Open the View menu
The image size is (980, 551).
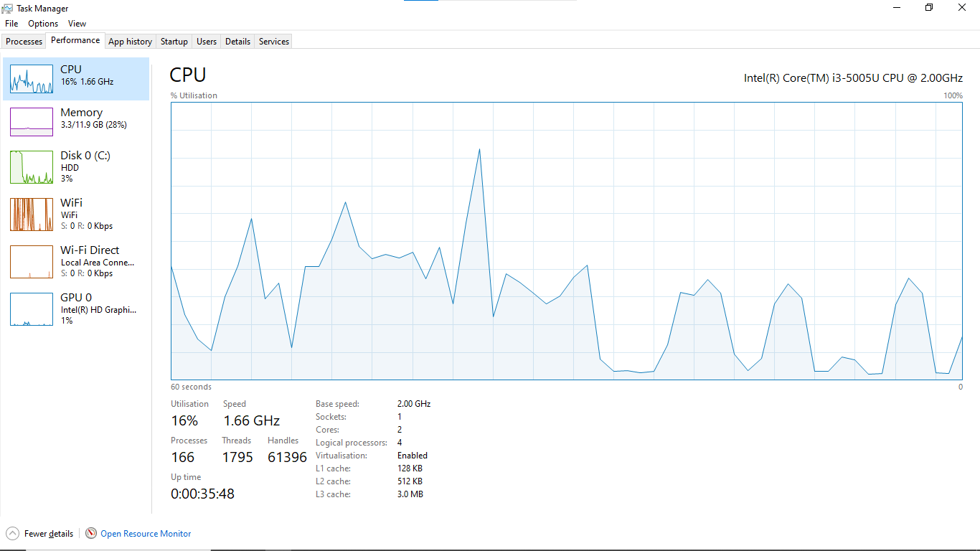(77, 24)
